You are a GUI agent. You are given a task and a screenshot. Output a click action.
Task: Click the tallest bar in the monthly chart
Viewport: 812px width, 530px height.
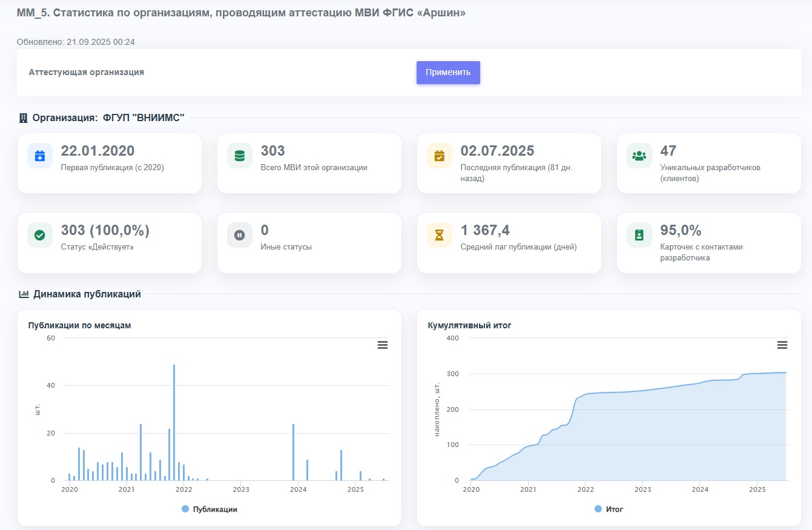(x=174, y=424)
